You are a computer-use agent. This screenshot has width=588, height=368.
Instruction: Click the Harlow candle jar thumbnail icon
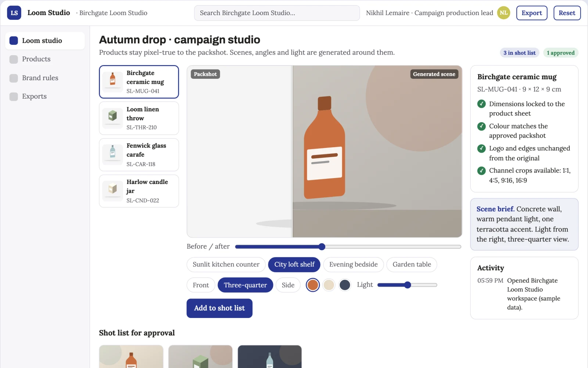pos(112,191)
